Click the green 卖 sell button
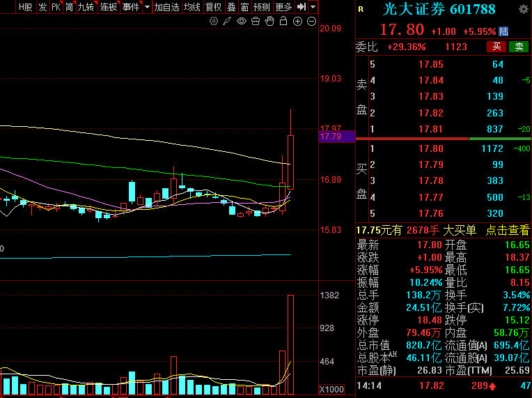Image resolution: width=532 pixels, height=398 pixels. point(519,47)
